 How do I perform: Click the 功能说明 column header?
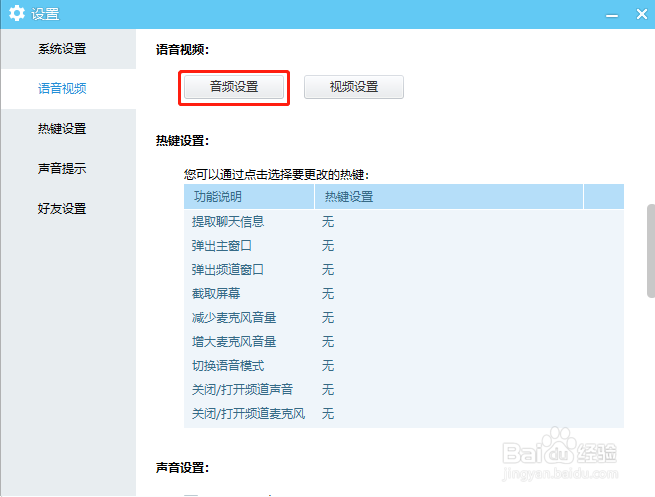[249, 196]
